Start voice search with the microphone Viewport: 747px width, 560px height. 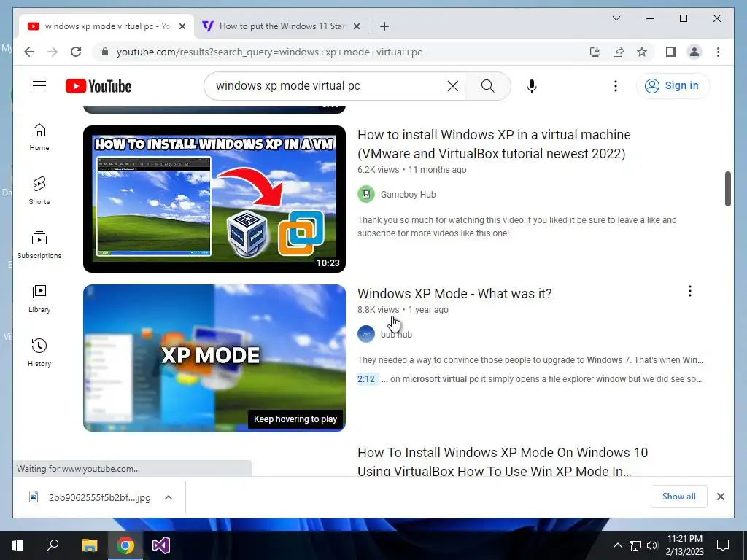click(532, 86)
